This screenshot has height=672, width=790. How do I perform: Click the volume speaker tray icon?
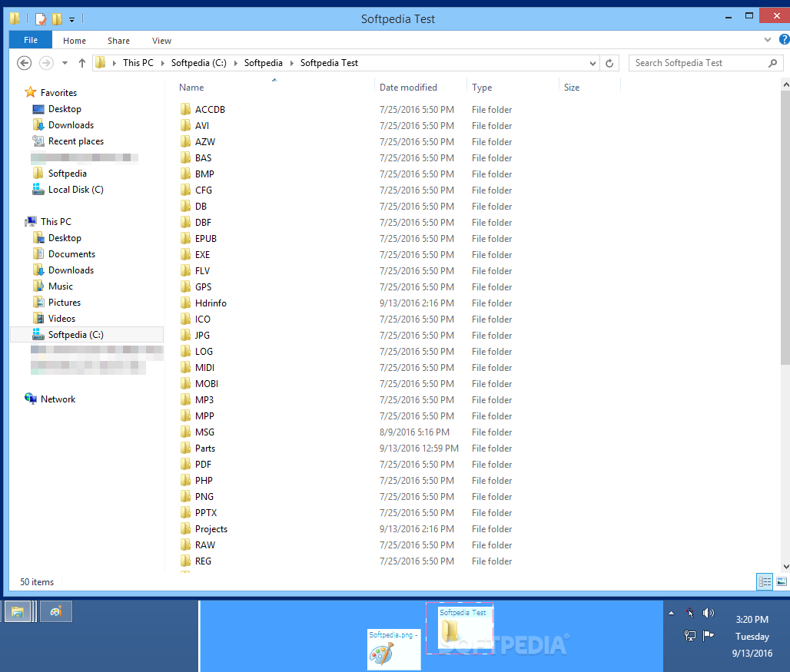pyautogui.click(x=709, y=613)
